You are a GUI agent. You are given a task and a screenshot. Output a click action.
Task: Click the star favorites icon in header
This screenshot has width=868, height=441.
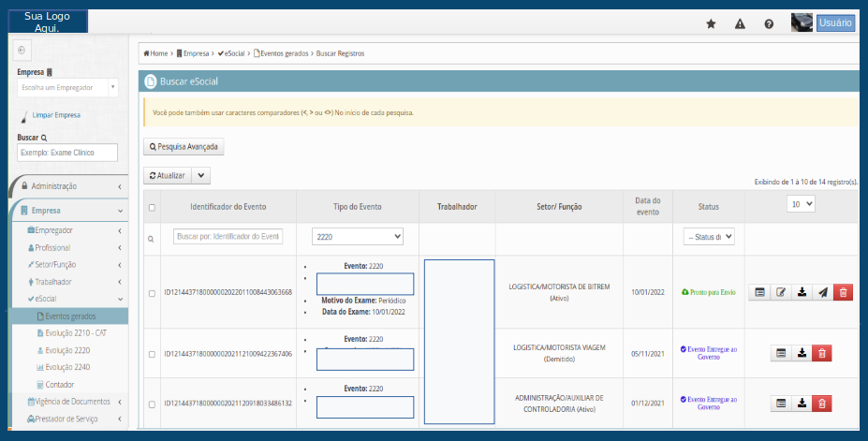pyautogui.click(x=711, y=23)
